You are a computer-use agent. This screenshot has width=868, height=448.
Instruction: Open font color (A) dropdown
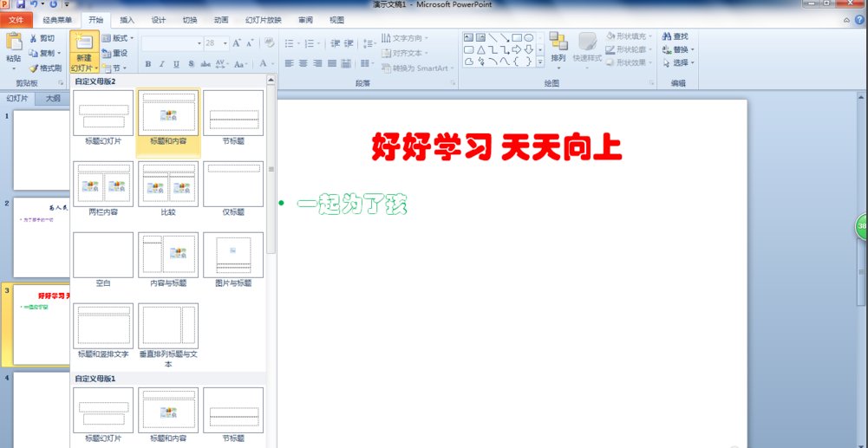(x=272, y=64)
